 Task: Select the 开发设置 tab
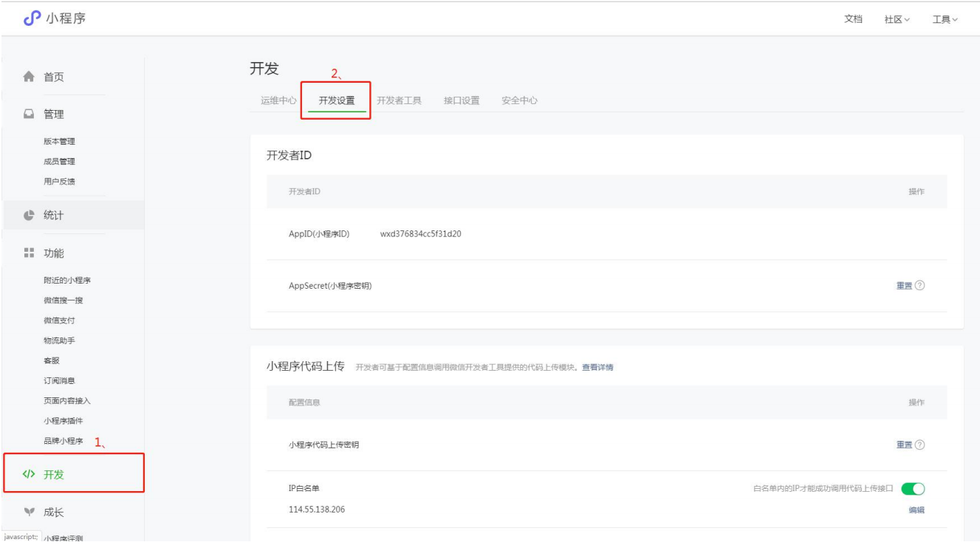(x=337, y=100)
